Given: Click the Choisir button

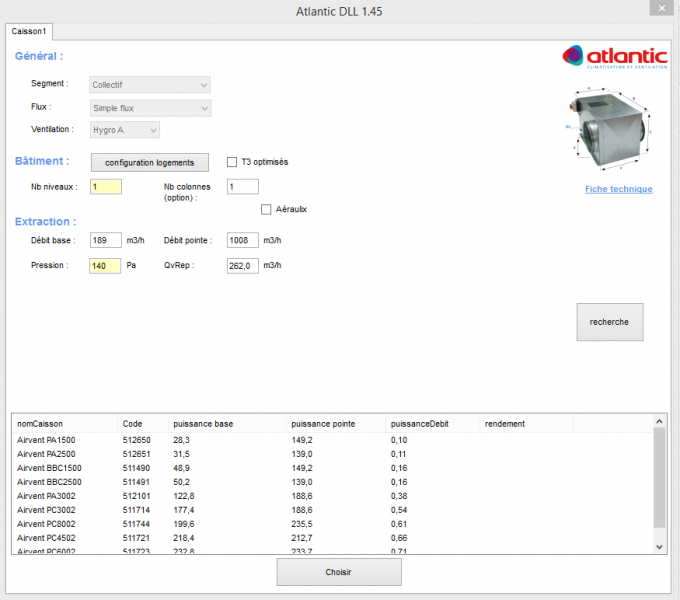Looking at the screenshot, I should 339,572.
